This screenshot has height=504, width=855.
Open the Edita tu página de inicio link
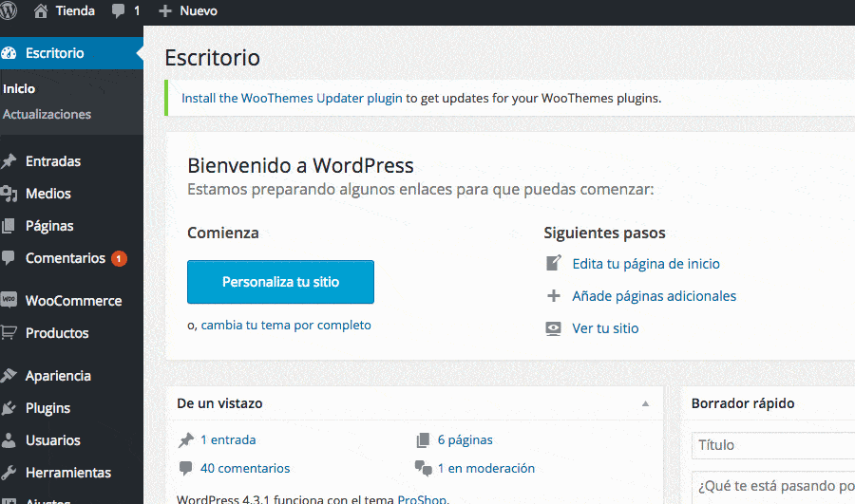(x=646, y=264)
